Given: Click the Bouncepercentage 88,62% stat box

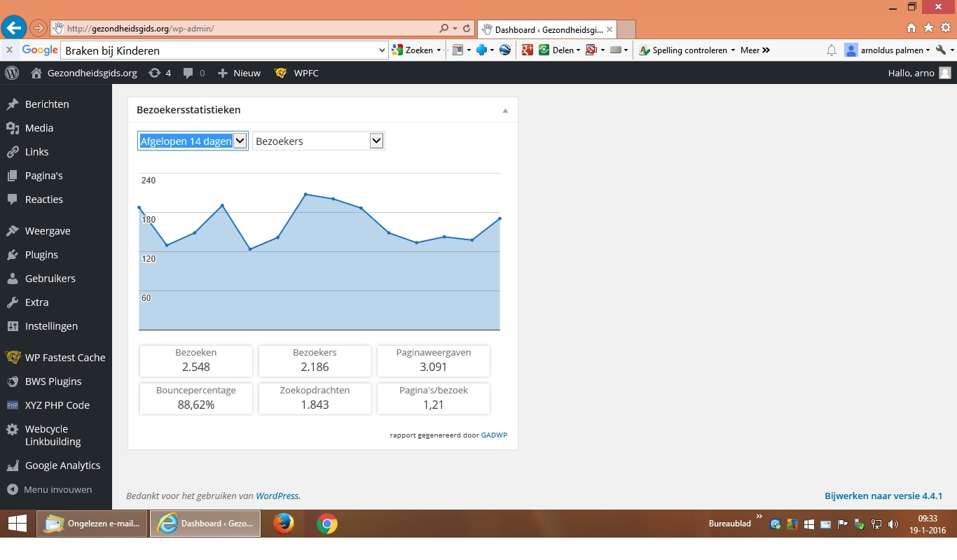Looking at the screenshot, I should [195, 398].
